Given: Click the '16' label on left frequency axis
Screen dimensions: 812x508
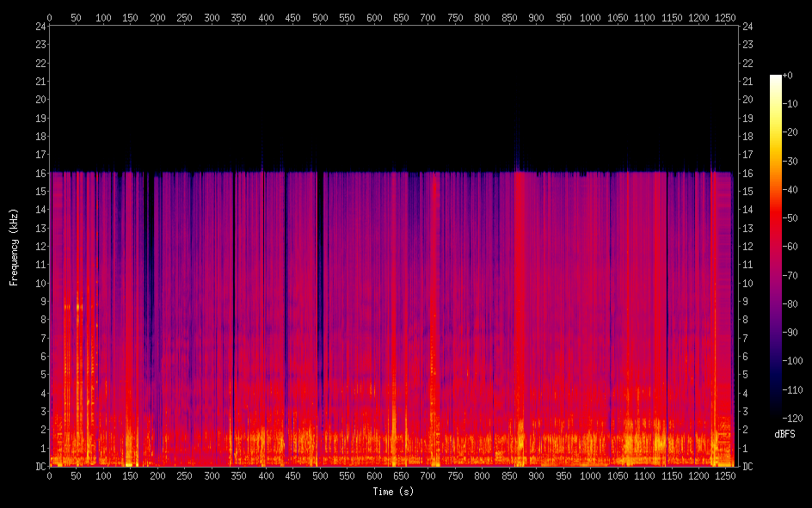Looking at the screenshot, I should click(x=39, y=173).
